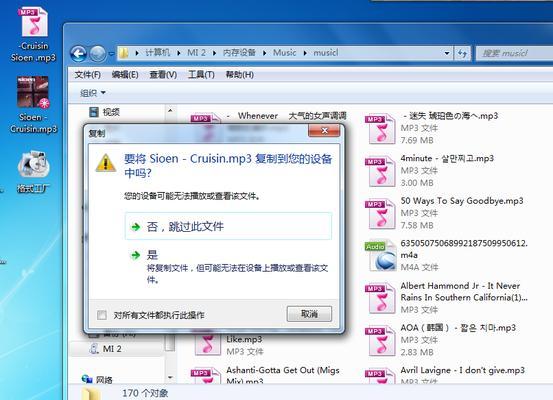Click the refresh button beside address bar

pos(462,53)
